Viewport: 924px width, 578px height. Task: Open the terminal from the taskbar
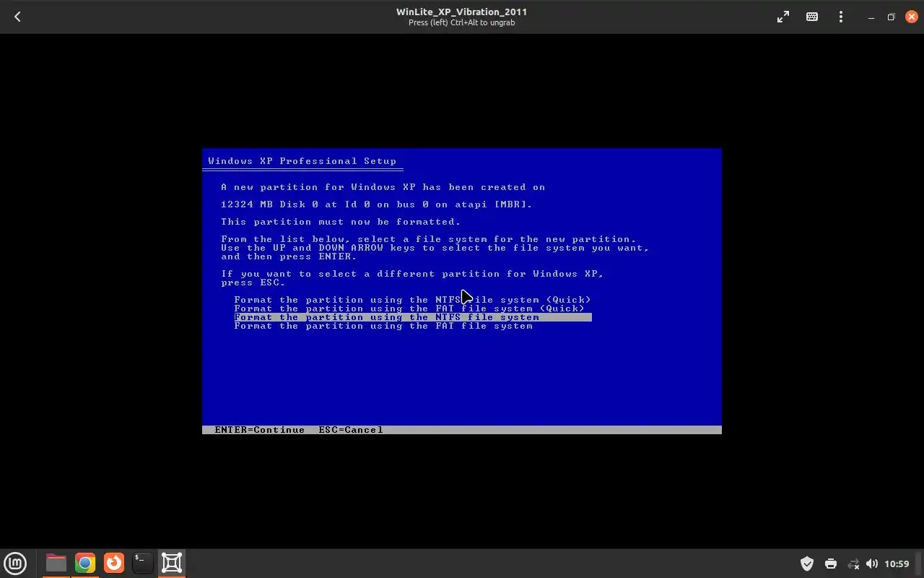pos(143,563)
